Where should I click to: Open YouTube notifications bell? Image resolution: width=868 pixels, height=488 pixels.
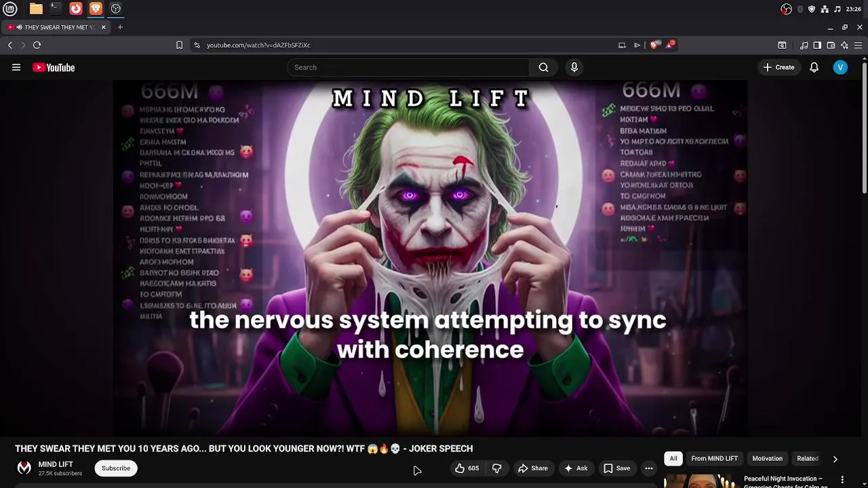point(814,67)
